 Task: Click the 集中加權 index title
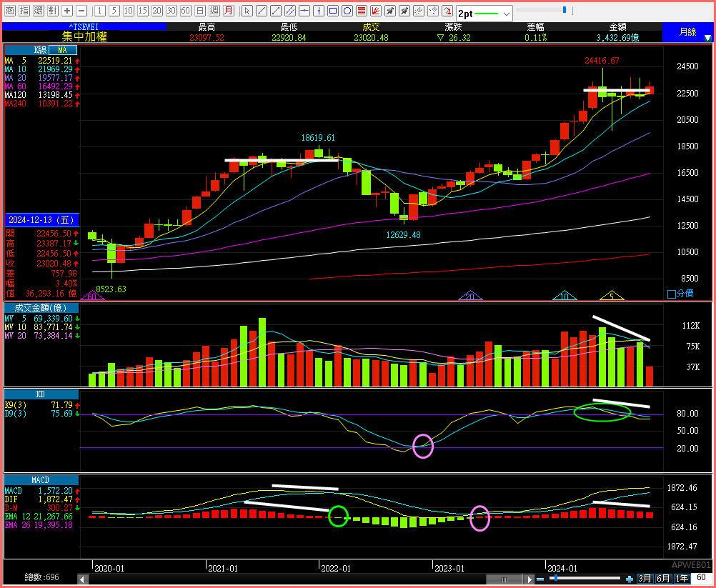pos(84,36)
